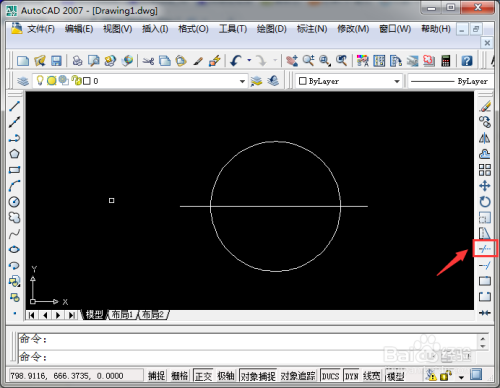Select the Polyline tool
500x388 pixels.
[x=14, y=138]
